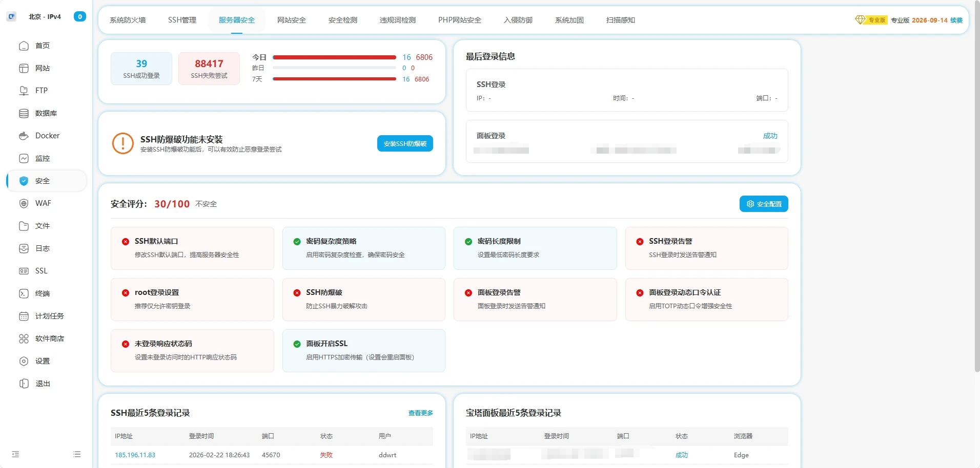Switch to the SSH管理 tab
This screenshot has height=468, width=980.
click(182, 20)
